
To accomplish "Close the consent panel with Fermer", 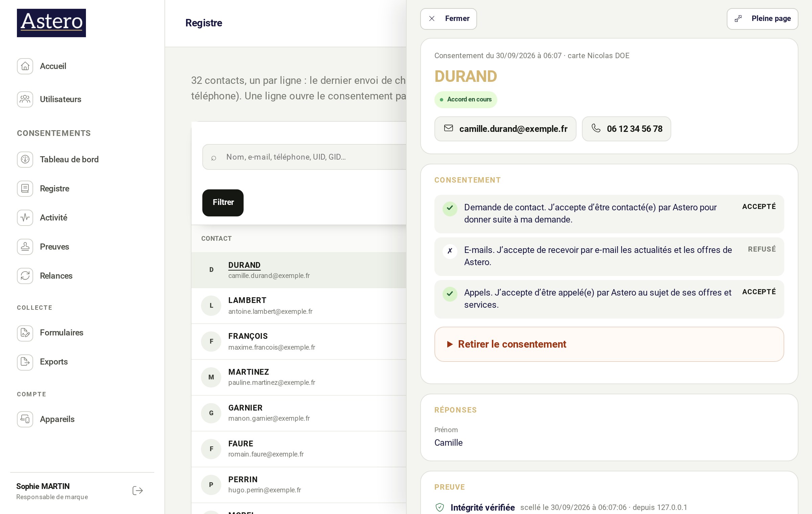I will (x=448, y=19).
